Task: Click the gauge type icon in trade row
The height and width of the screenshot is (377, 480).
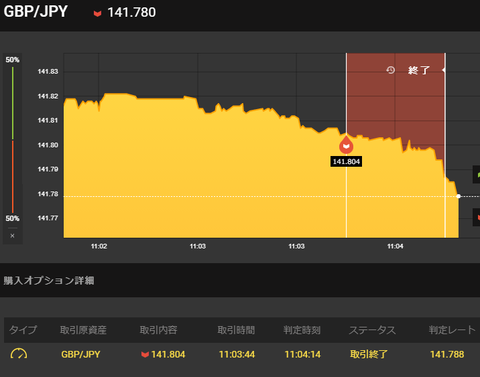Action: [x=19, y=354]
